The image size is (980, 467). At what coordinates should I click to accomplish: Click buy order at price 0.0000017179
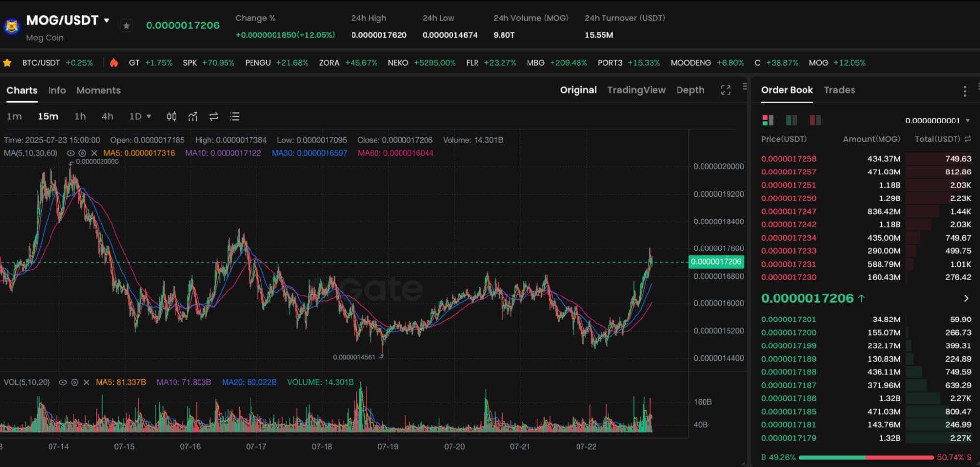[866, 438]
